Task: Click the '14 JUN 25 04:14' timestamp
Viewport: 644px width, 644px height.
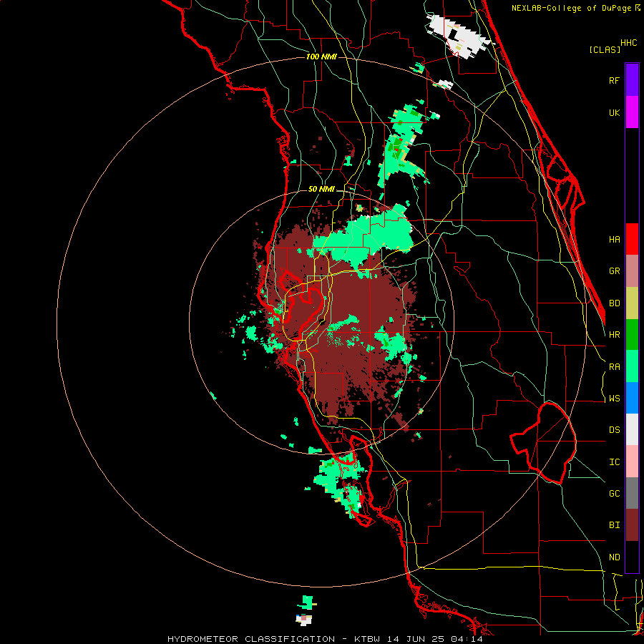Action: [435, 639]
